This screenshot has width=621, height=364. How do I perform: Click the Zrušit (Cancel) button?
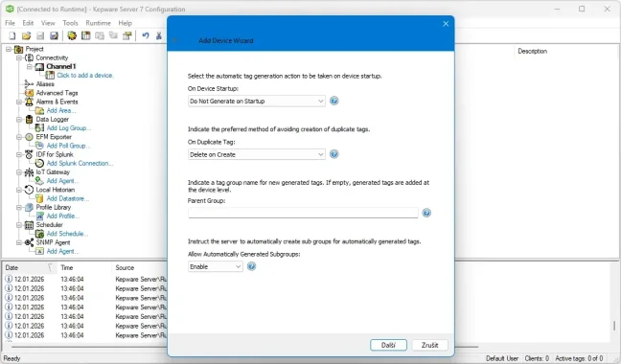point(429,345)
